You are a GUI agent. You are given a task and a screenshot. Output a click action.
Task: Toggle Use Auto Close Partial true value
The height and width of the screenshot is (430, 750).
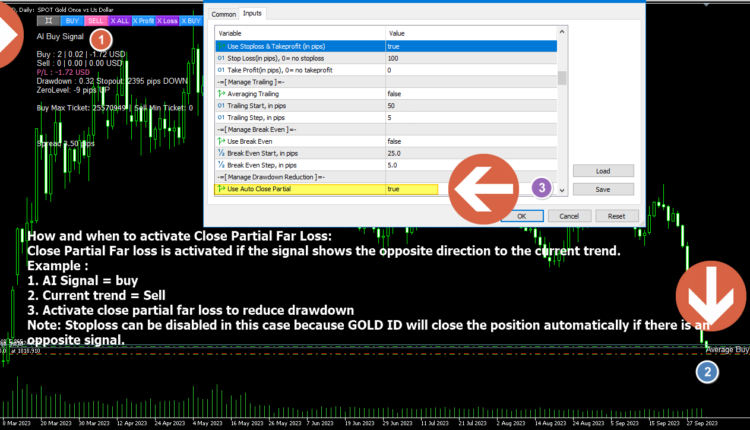click(x=412, y=188)
